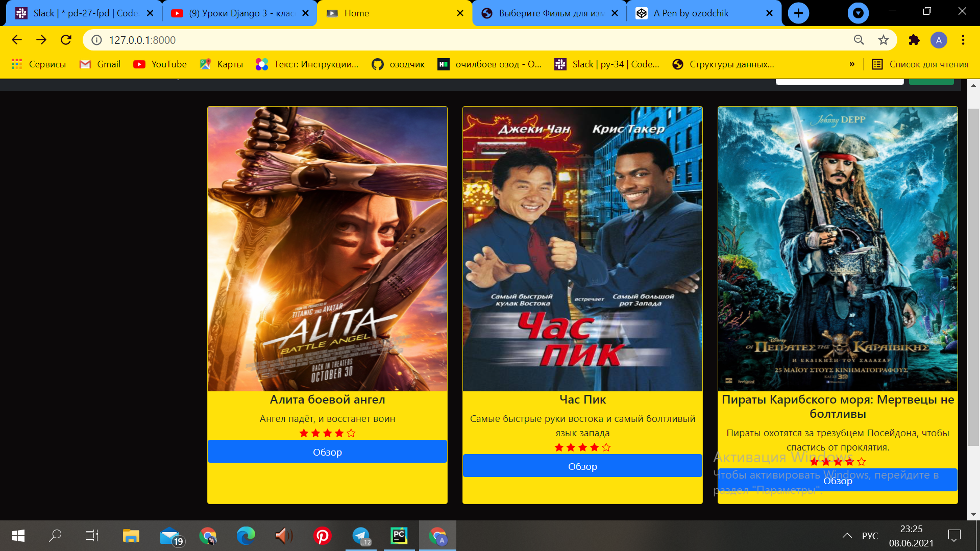This screenshot has height=551, width=980.
Task: Open Microsoft Edge from the taskbar
Action: (246, 536)
